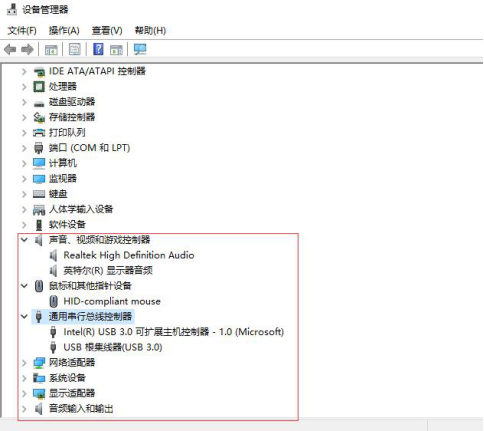Click the port icon beside 端口 (COM 和 LPT)
Viewport: 484px width, 431px height.
point(39,148)
